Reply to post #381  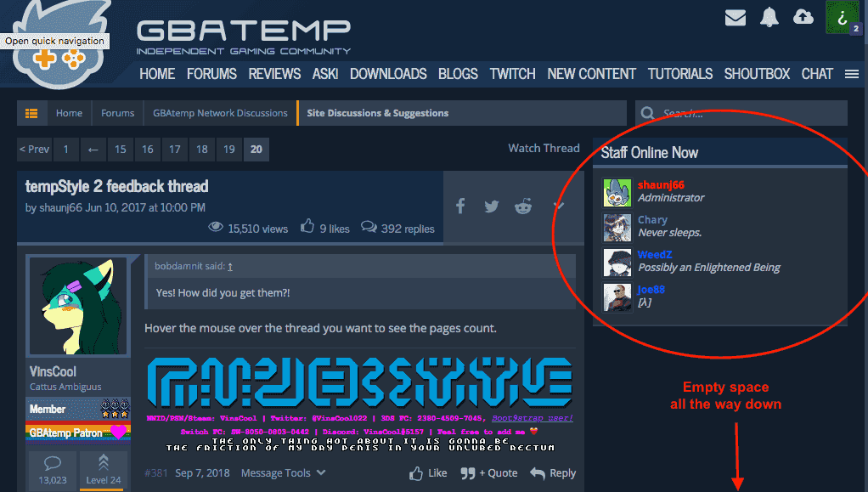point(553,473)
